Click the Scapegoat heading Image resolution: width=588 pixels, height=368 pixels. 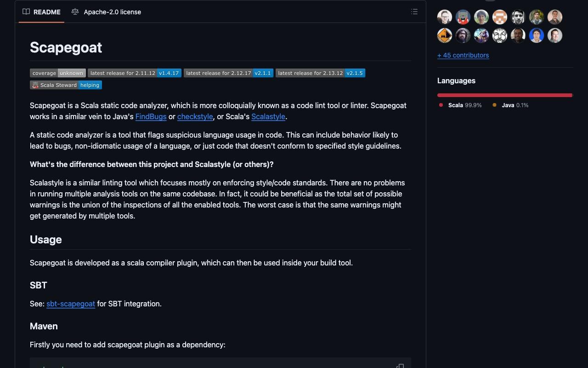coord(66,47)
